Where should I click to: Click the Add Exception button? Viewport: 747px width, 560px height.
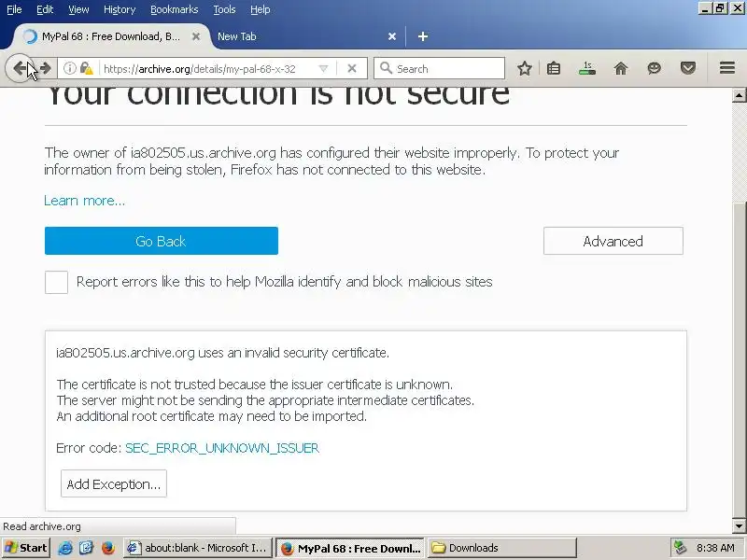click(x=114, y=483)
